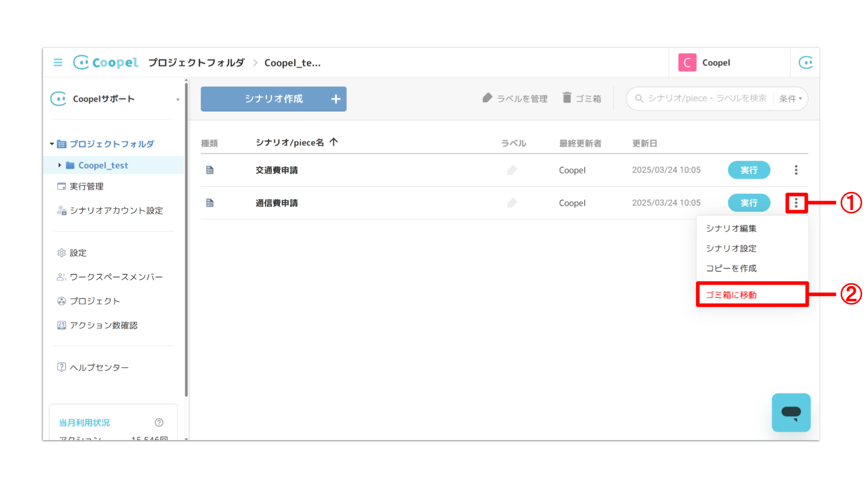
Task: Open the chat support bubble icon
Action: click(791, 412)
